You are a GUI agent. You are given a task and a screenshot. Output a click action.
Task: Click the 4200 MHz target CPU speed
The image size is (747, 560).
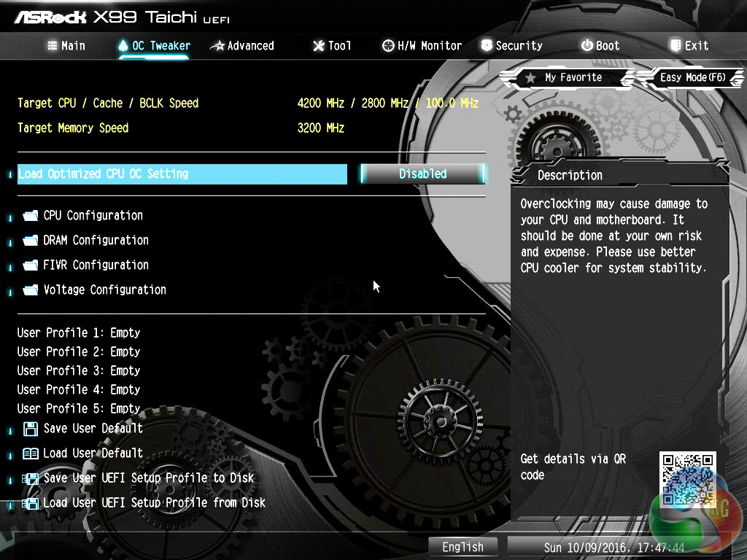click(x=321, y=104)
